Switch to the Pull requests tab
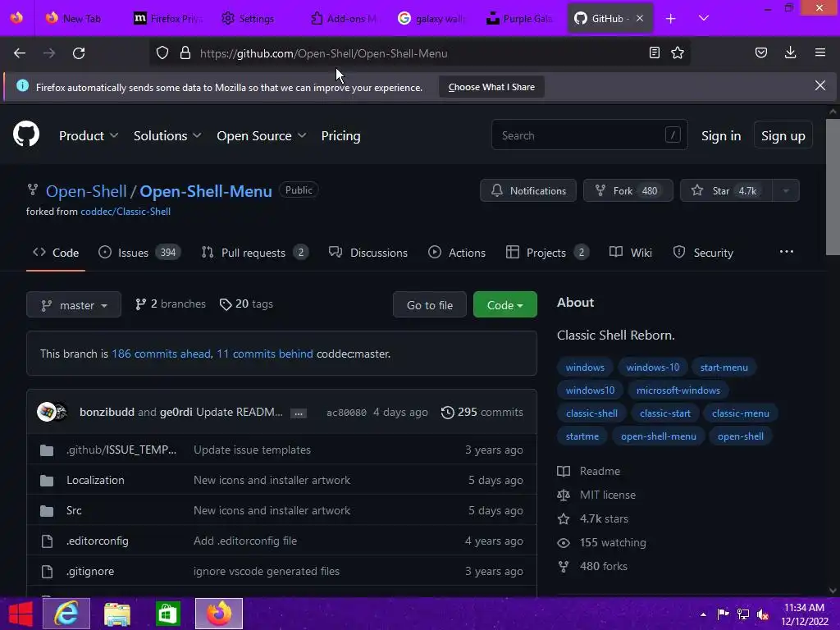Image resolution: width=840 pixels, height=630 pixels. click(254, 253)
